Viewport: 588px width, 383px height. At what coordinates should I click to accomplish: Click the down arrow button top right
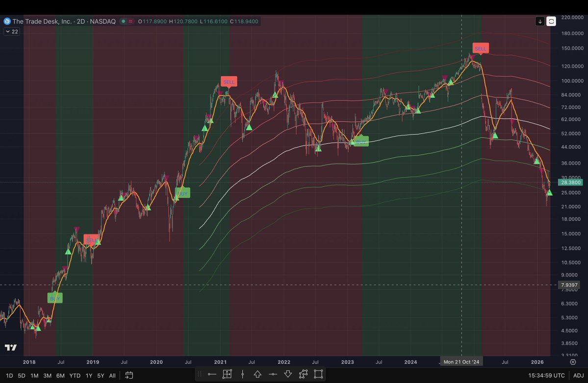tap(540, 22)
